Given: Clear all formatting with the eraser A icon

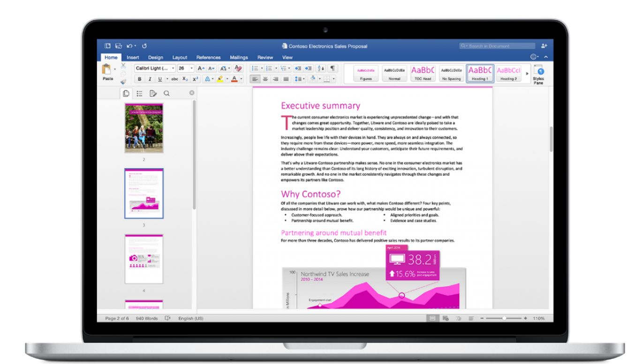Looking at the screenshot, I should click(238, 68).
